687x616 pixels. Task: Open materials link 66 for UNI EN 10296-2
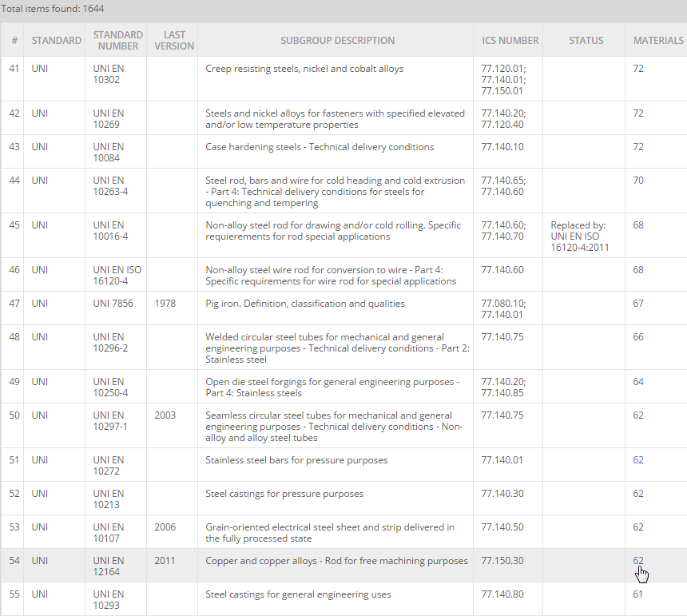click(x=637, y=337)
